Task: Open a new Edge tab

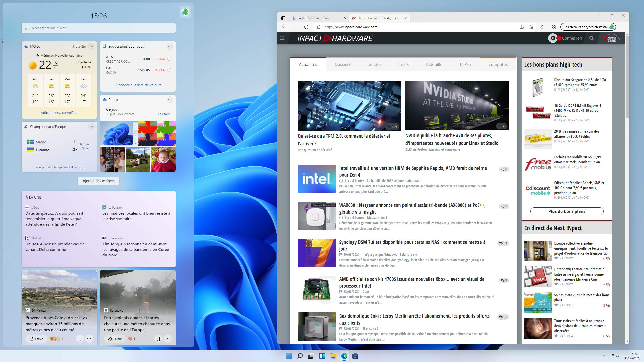Action: (x=414, y=18)
